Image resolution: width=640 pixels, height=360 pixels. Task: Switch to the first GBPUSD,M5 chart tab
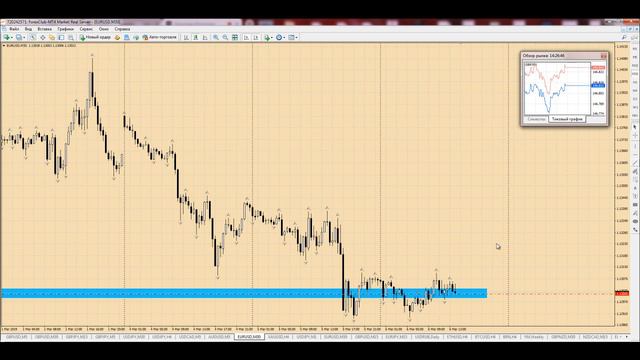[x=17, y=337]
